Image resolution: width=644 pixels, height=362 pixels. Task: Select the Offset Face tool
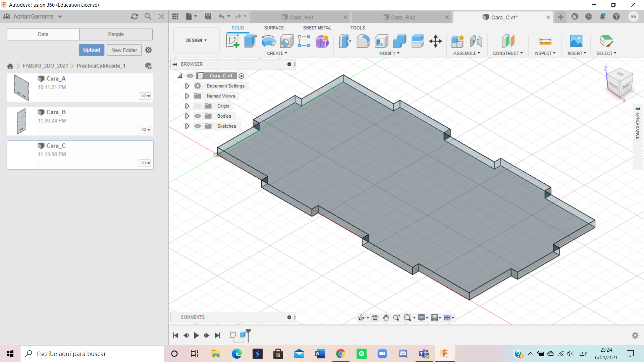418,41
